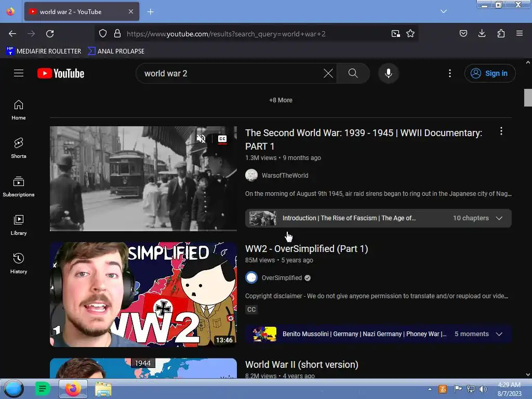The width and height of the screenshot is (532, 399).
Task: Show hidden system tray icons
Action: point(430,389)
